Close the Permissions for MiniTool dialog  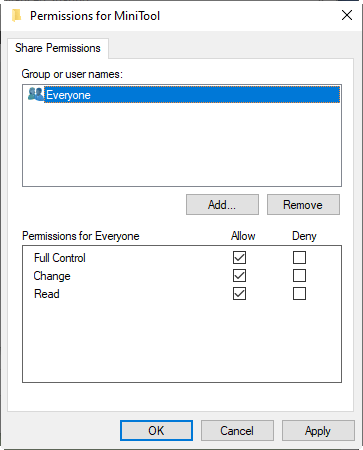[347, 15]
